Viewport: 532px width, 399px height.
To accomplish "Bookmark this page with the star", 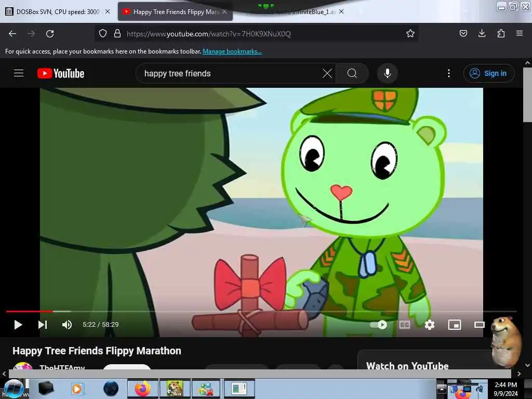I will tap(410, 33).
